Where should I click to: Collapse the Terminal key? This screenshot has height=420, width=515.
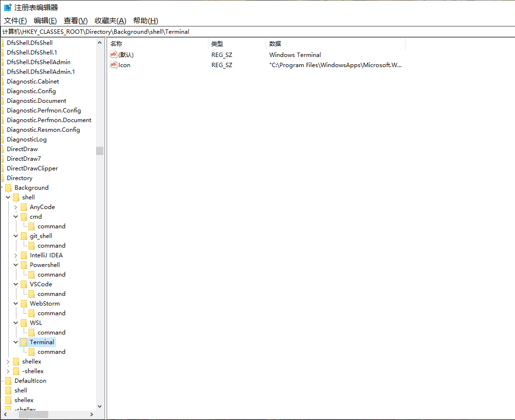click(x=15, y=342)
